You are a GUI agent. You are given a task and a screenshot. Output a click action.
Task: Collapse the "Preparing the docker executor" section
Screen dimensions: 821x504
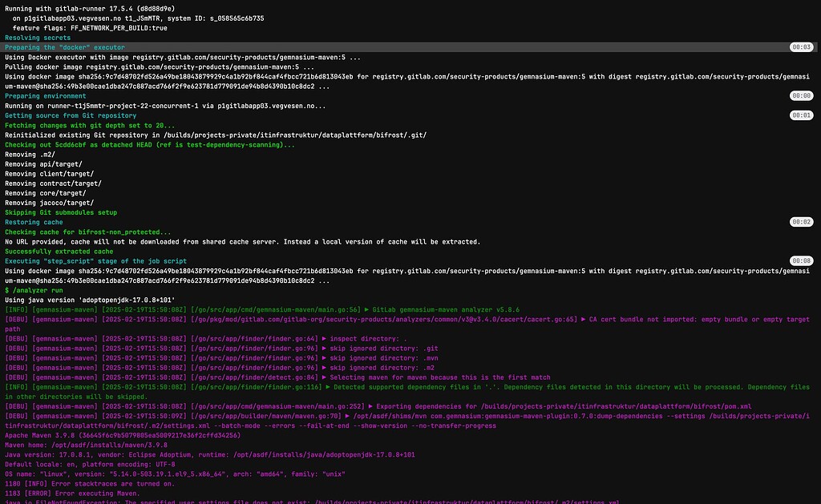[64, 47]
